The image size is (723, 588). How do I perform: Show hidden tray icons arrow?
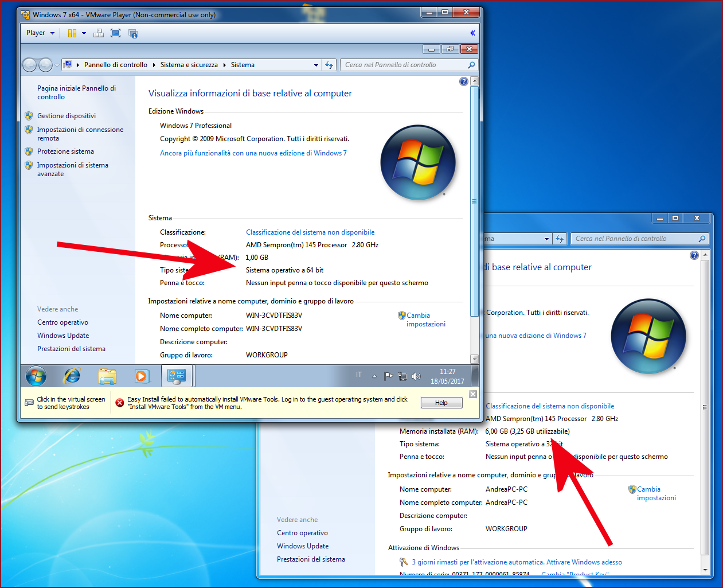pyautogui.click(x=374, y=376)
